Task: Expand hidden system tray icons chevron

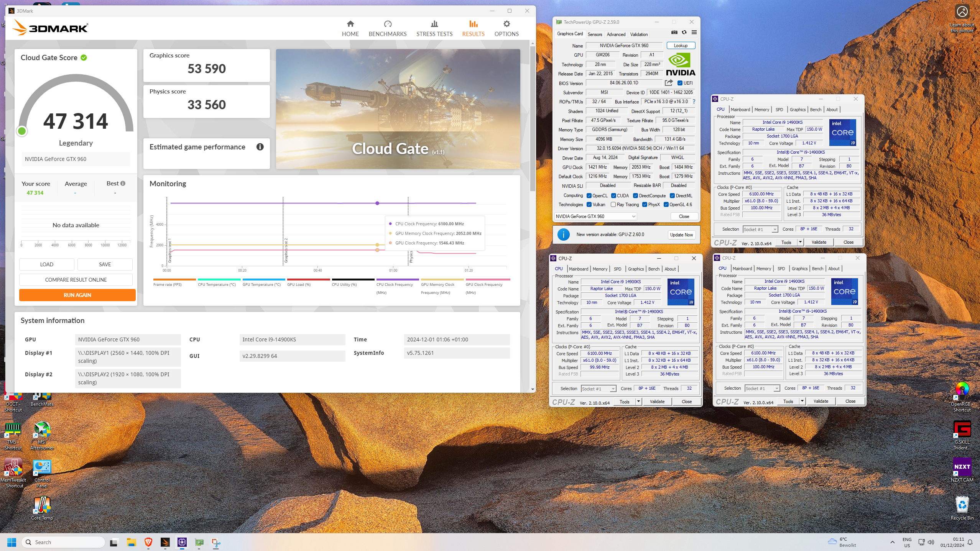Action: [x=892, y=542]
